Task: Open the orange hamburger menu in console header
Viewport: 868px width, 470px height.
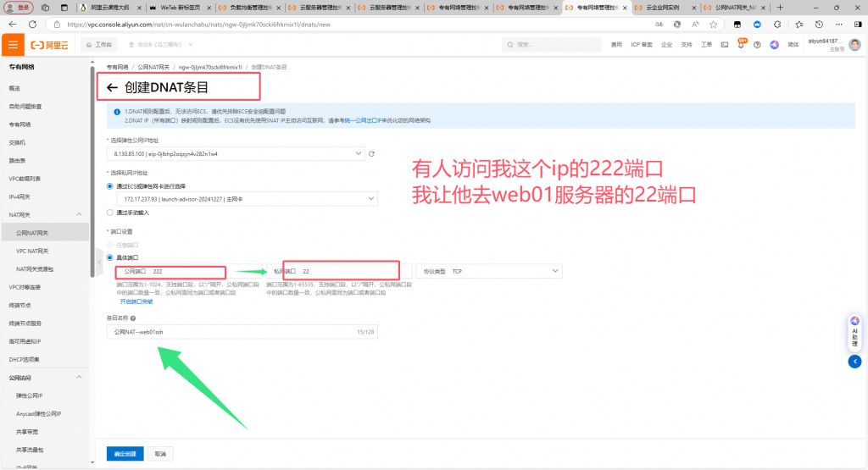Action: click(14, 44)
